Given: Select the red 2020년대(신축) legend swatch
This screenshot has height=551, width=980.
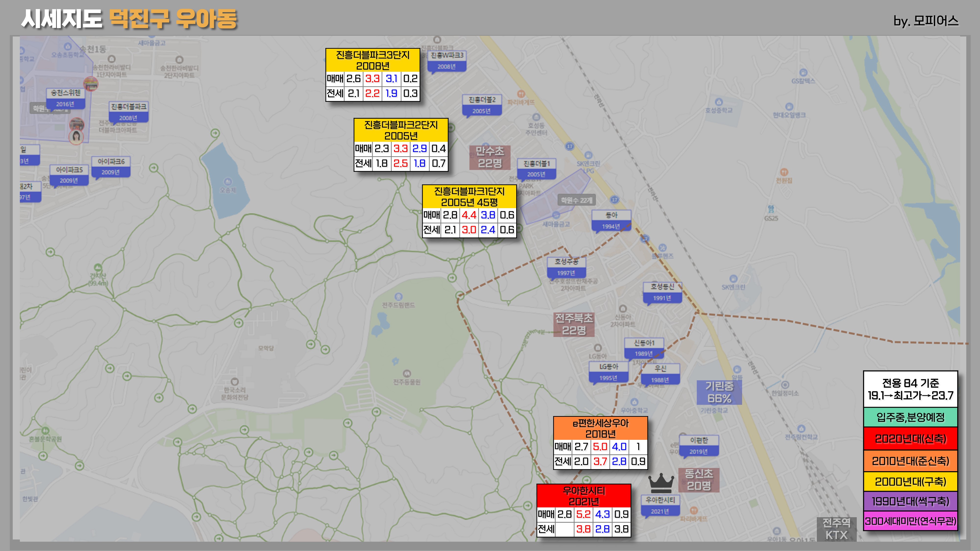Looking at the screenshot, I should tap(910, 439).
